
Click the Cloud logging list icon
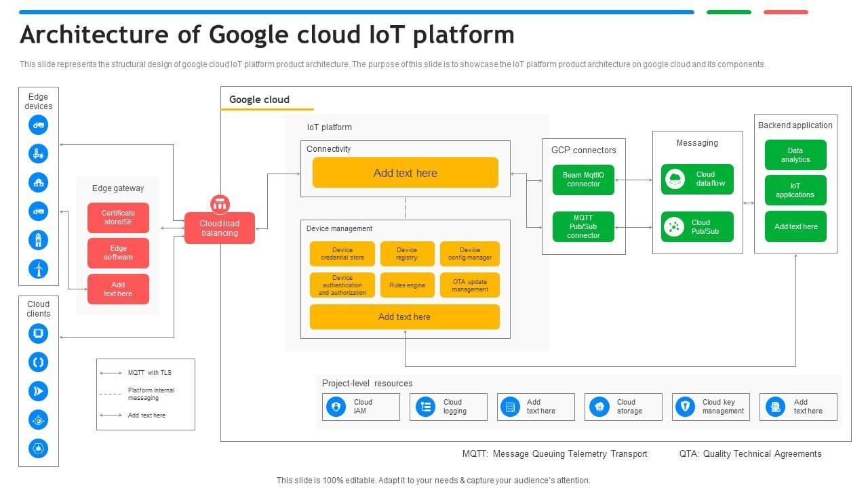point(425,407)
